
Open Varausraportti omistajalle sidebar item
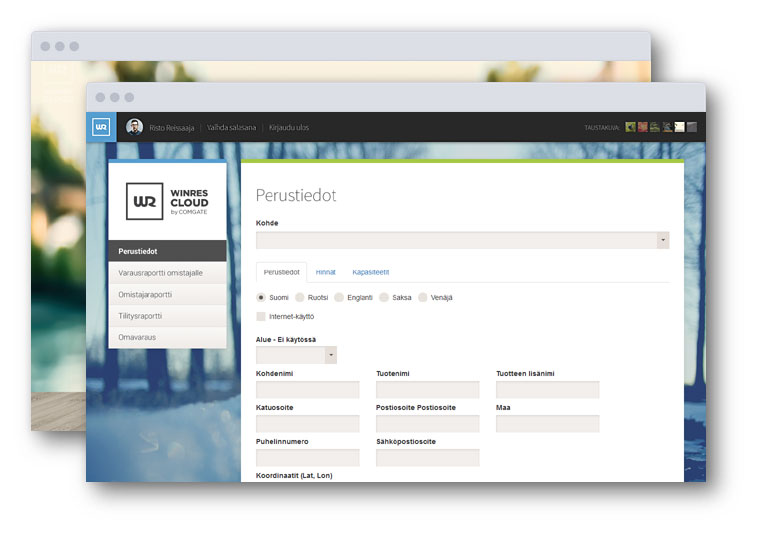click(x=167, y=273)
